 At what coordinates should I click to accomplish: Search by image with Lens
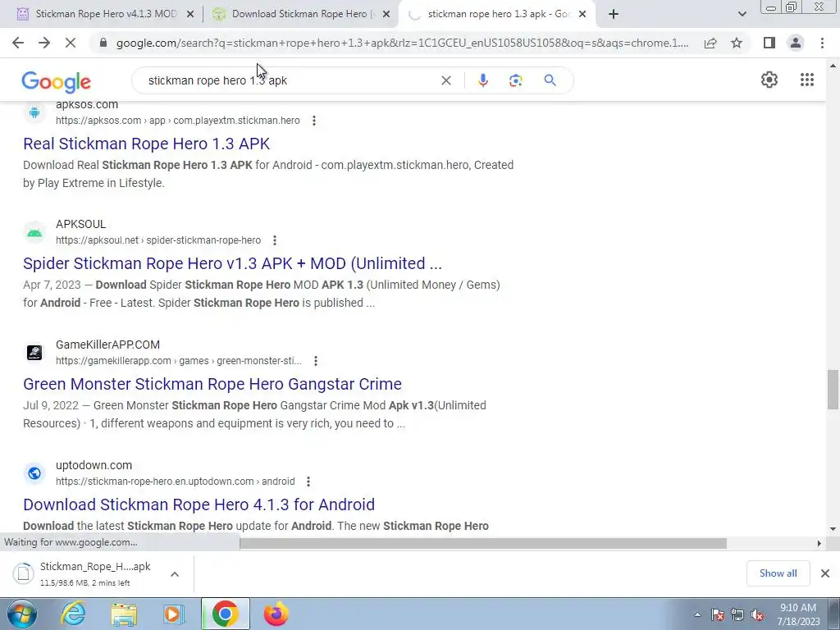[515, 80]
